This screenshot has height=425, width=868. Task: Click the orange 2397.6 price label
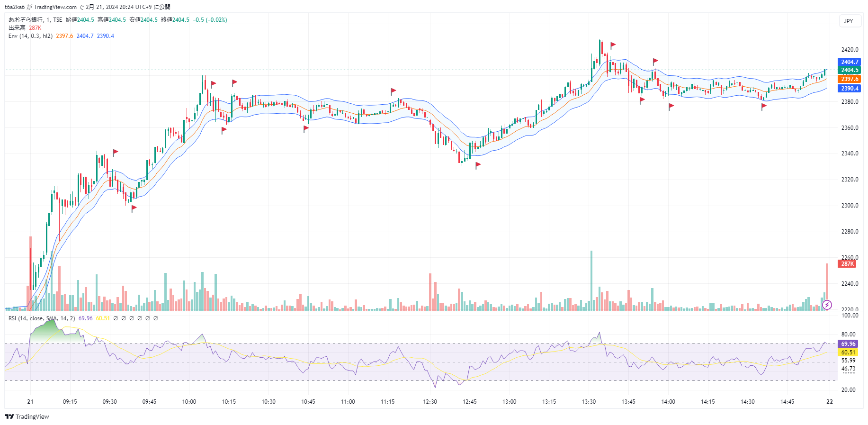pos(849,79)
